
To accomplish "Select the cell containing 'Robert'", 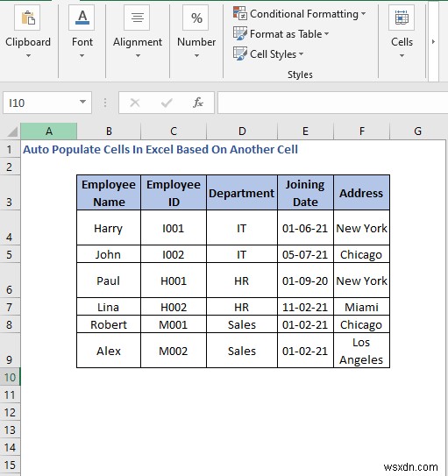I will (x=109, y=324).
